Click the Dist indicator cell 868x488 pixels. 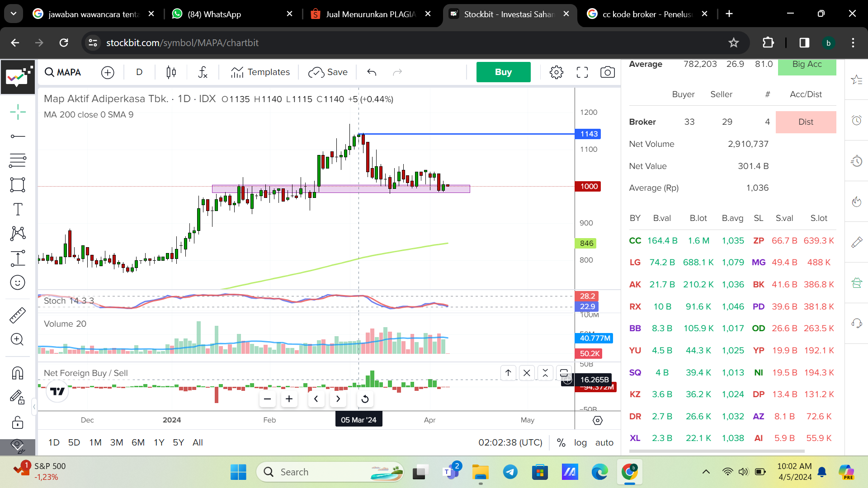pos(806,122)
